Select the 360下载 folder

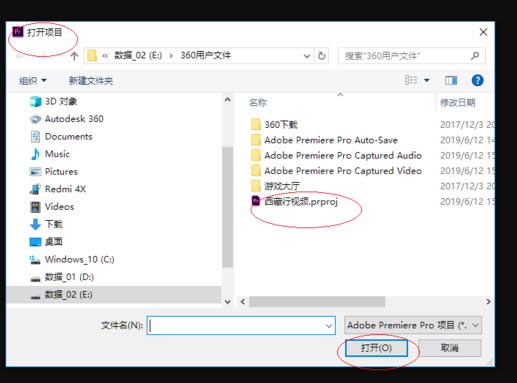tap(281, 125)
